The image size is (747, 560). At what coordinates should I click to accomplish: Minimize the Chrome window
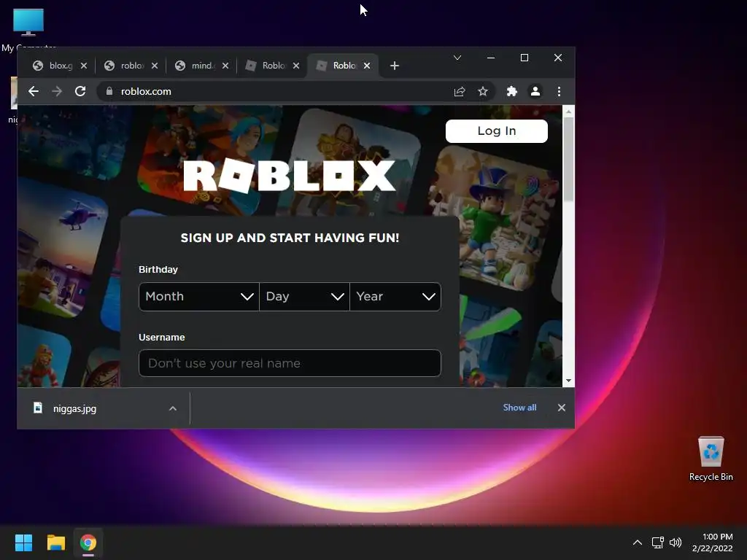coord(491,58)
